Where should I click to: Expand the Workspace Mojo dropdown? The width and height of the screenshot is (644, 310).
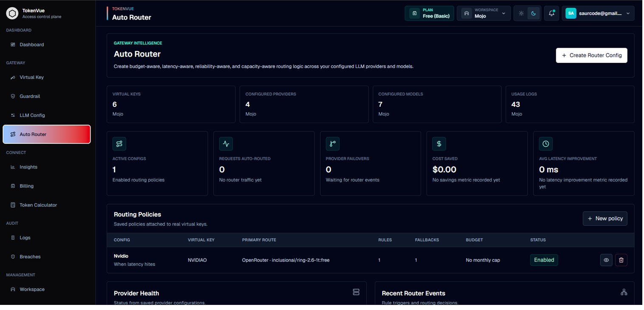(483, 13)
